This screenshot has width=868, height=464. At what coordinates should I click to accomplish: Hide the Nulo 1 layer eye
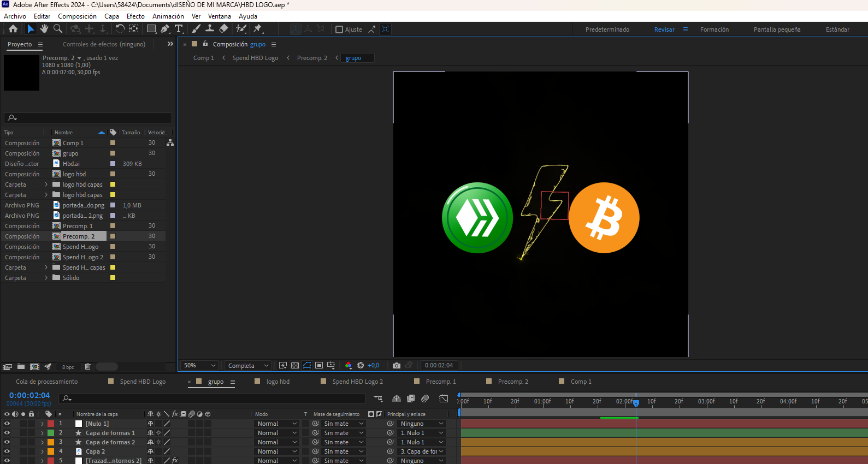(7, 424)
